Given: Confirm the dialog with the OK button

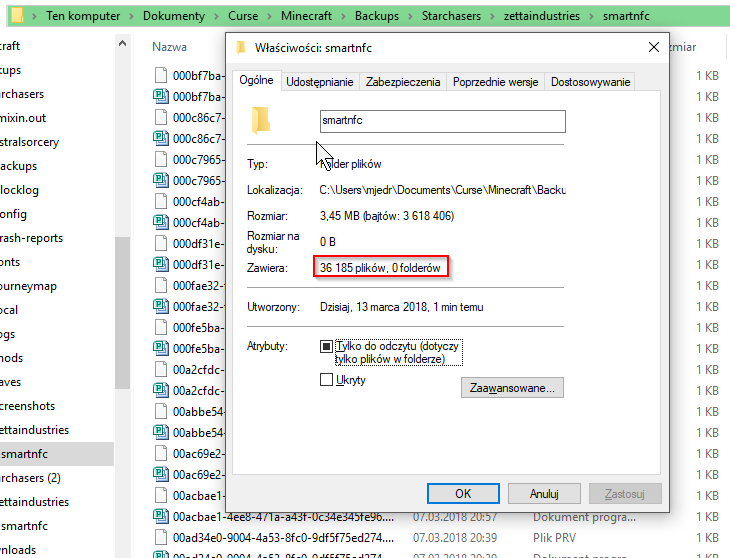Looking at the screenshot, I should pyautogui.click(x=462, y=493).
